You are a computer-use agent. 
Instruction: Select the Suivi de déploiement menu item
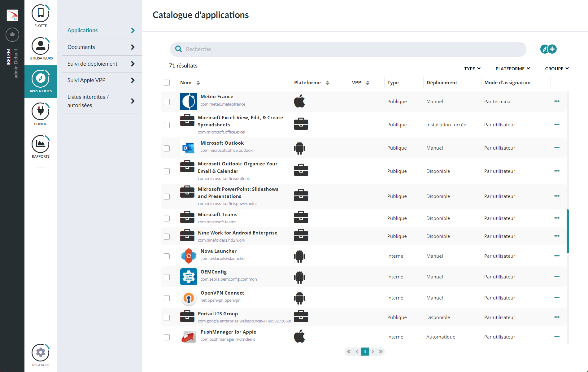(x=102, y=64)
